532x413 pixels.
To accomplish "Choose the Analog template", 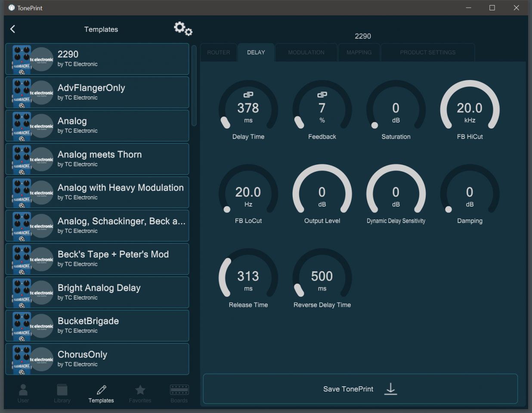I will coord(97,126).
